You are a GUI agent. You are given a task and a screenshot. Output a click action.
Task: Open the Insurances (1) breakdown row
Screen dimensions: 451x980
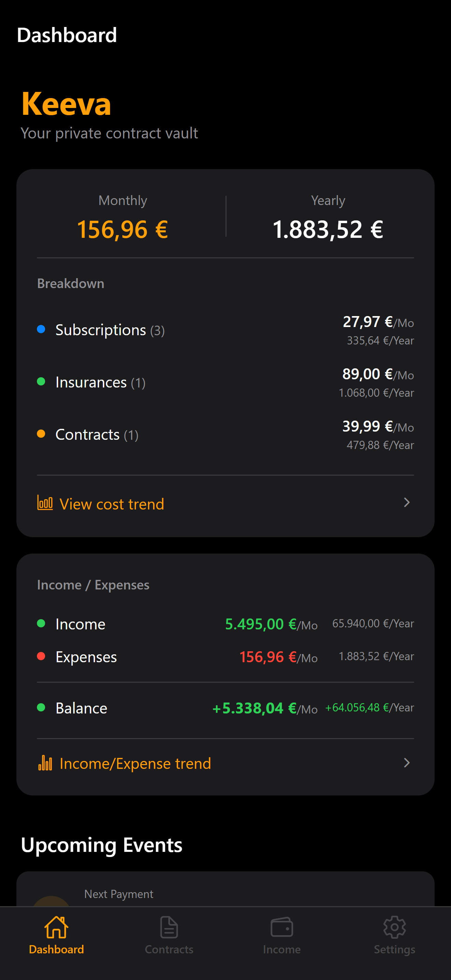click(225, 382)
